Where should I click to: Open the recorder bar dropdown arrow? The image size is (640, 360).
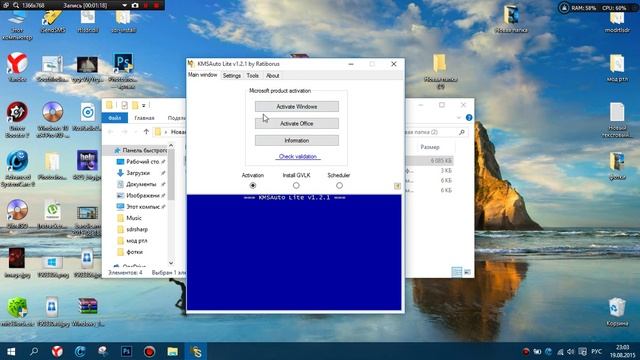(124, 5)
